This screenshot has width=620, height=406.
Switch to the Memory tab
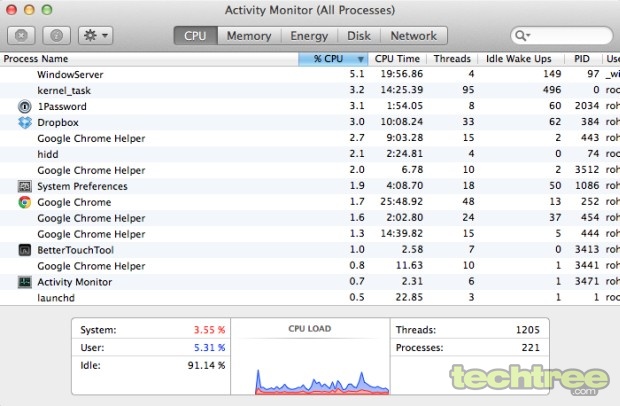point(249,36)
